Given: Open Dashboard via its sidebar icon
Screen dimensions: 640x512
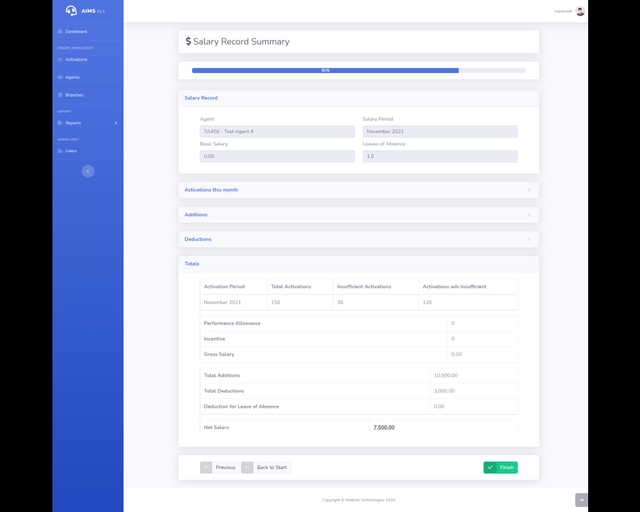Looking at the screenshot, I should [x=60, y=32].
